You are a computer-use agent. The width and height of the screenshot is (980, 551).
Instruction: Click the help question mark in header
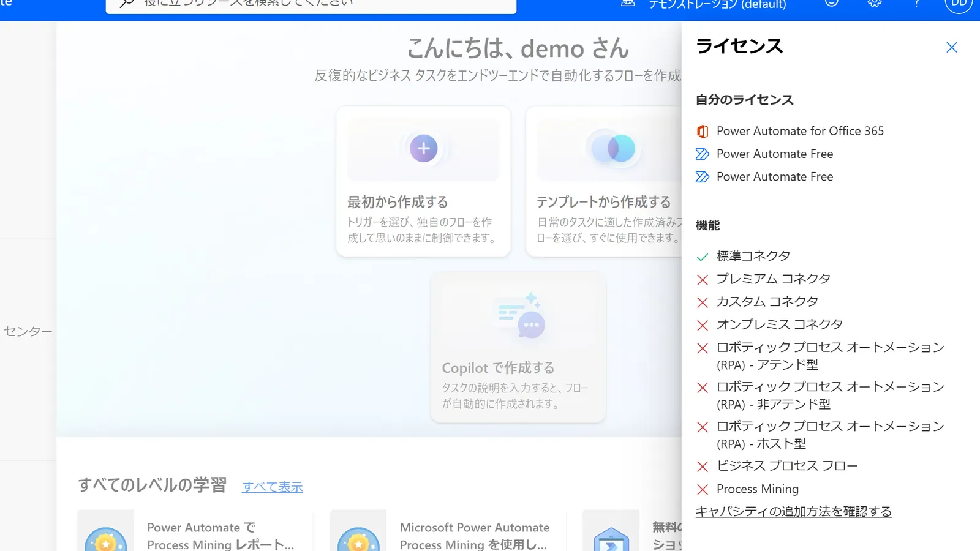tap(917, 3)
